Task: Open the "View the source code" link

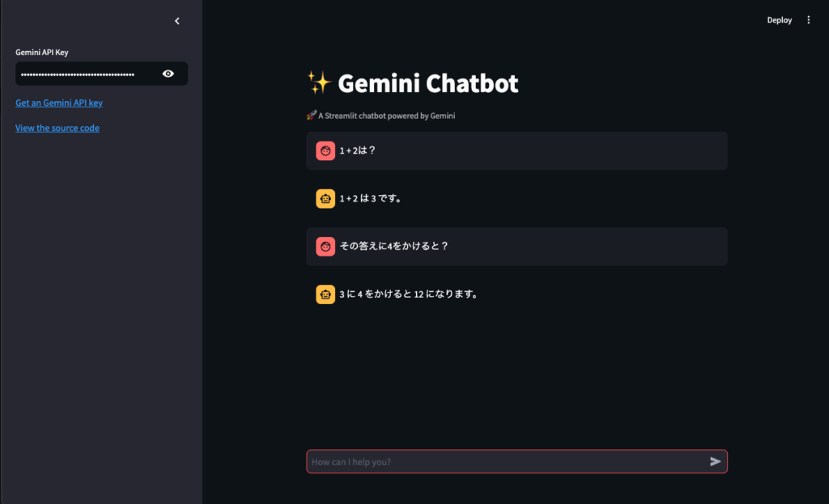Action: tap(57, 127)
